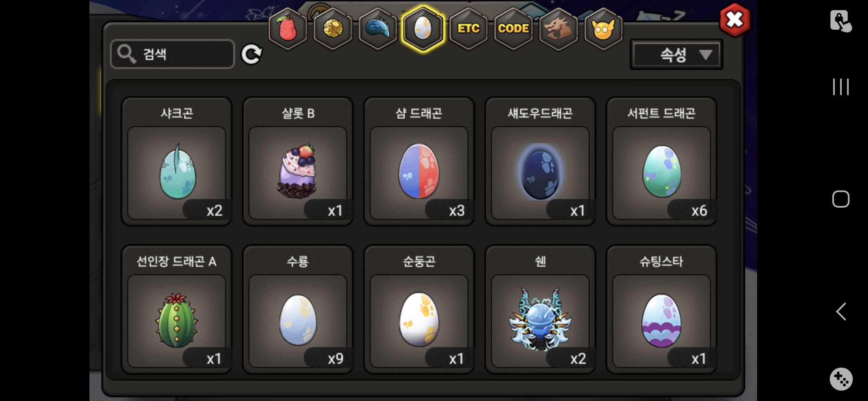Select the egg inventory tab
Viewport: 868px width, 401px height.
[423, 29]
